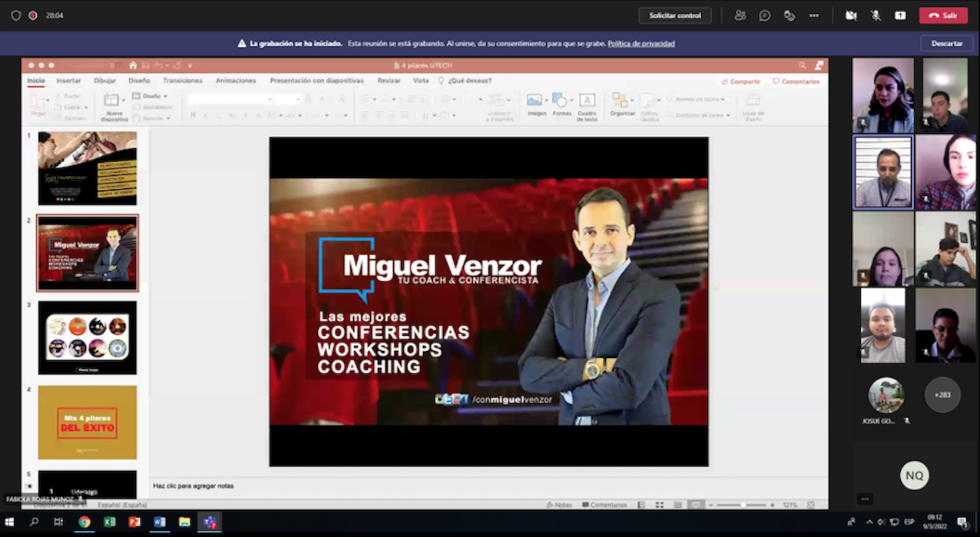Toggle the camera in Teams
Viewport: 980px width, 537px height.
(851, 15)
